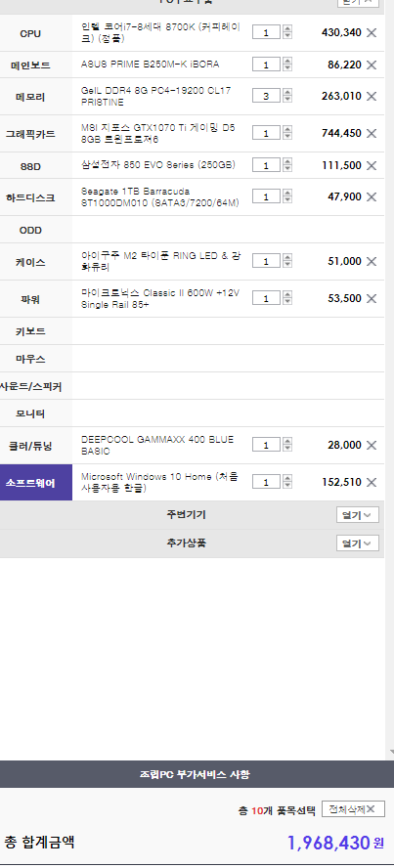Select the 키보드 category row
This screenshot has height=868, width=394.
(192, 331)
